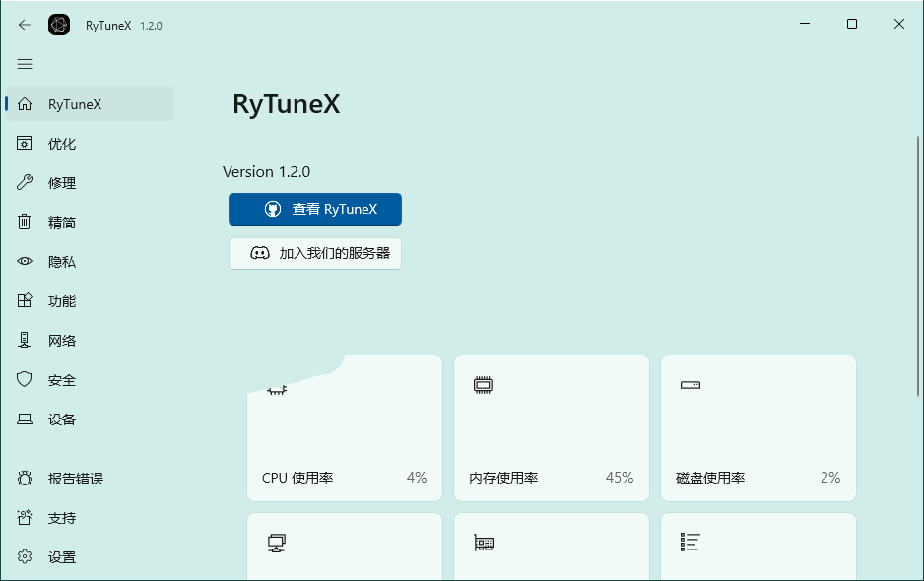Image resolution: width=924 pixels, height=581 pixels.
Task: Click the back arrow in title bar
Action: click(25, 25)
